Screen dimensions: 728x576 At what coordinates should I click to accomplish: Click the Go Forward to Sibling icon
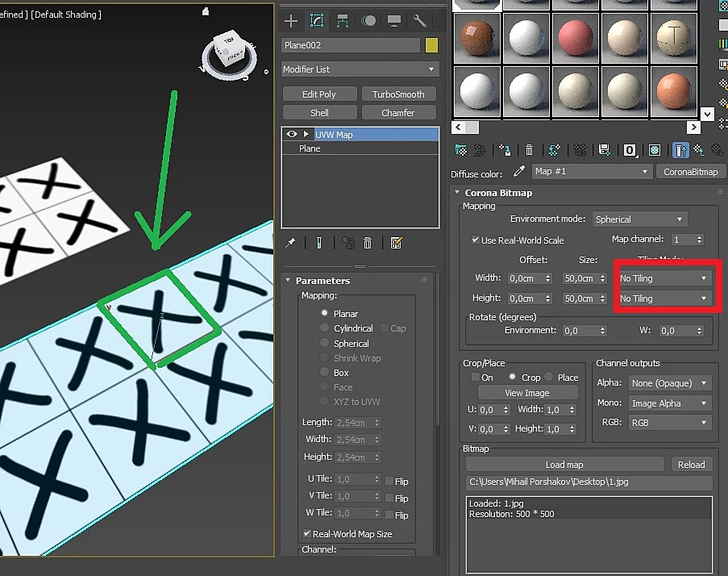[x=718, y=150]
